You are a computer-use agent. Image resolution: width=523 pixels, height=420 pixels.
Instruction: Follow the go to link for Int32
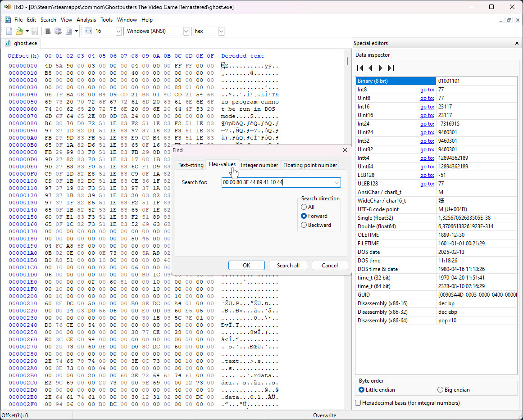pos(427,140)
